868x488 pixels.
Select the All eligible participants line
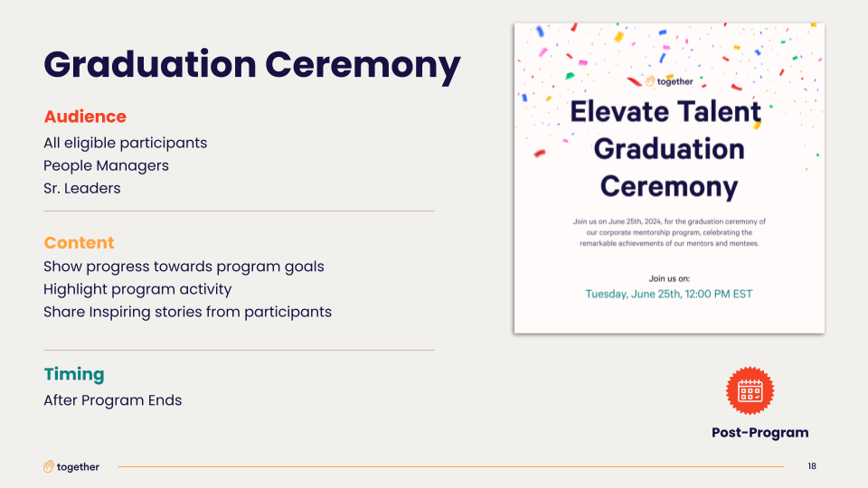125,143
